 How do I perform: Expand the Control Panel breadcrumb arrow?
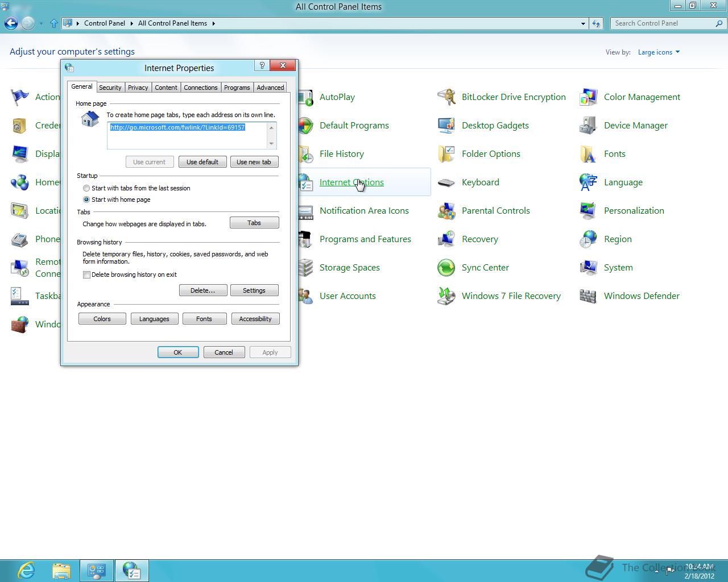click(x=131, y=23)
